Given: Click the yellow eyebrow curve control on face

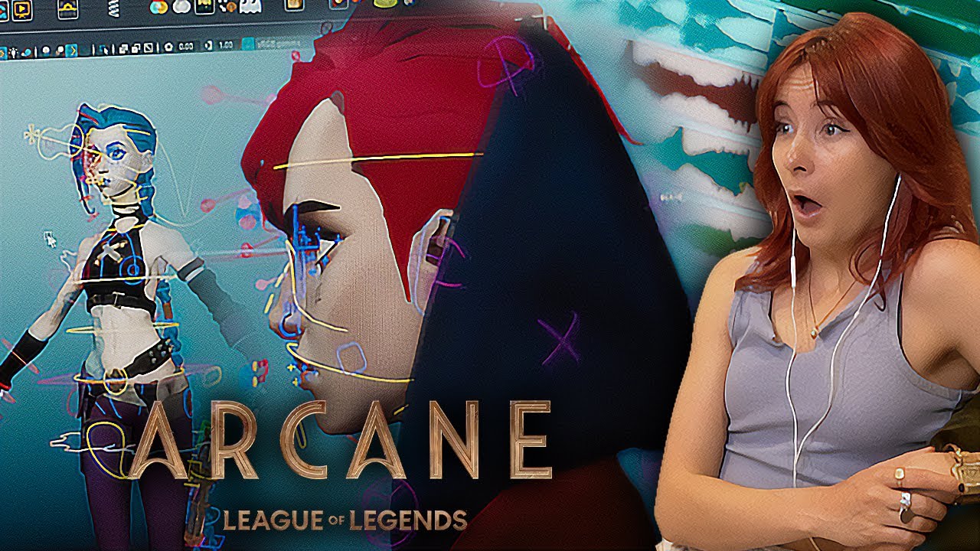Looking at the screenshot, I should tap(379, 159).
